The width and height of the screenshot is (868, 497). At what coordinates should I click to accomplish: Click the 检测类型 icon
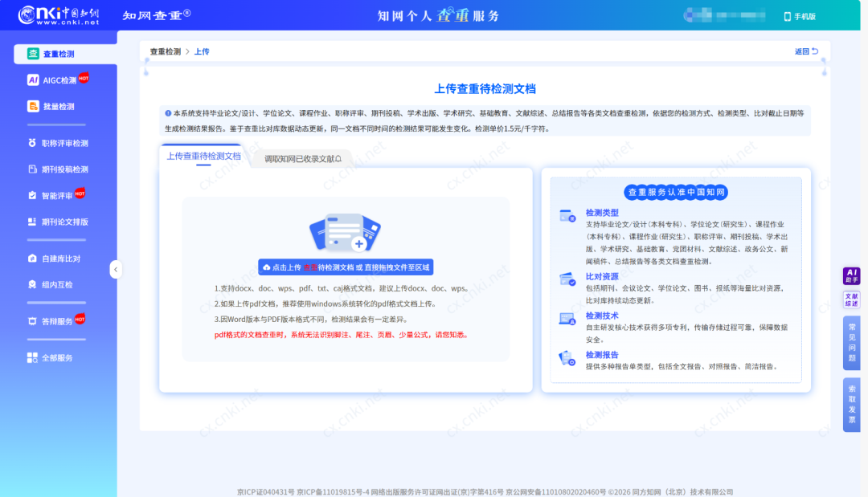pyautogui.click(x=567, y=216)
